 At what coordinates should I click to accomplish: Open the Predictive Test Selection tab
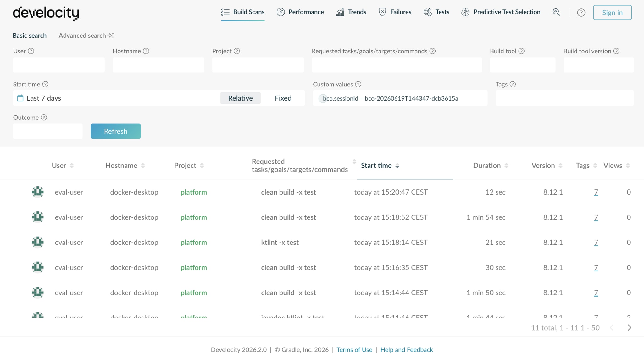point(501,12)
